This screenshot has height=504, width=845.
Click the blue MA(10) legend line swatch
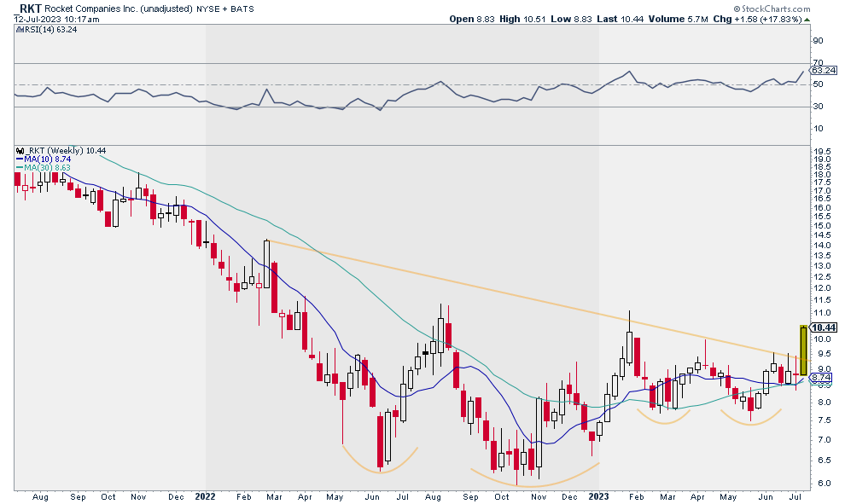(x=20, y=159)
